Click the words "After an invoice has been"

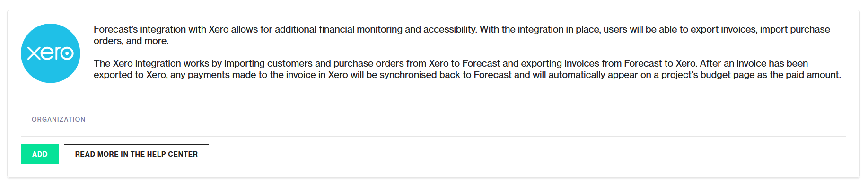click(754, 63)
